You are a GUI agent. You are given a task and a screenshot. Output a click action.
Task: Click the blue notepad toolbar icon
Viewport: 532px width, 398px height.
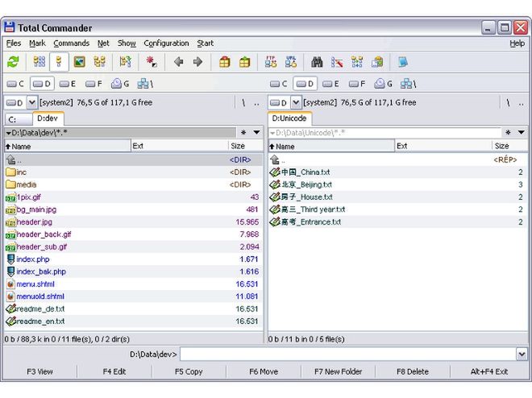coord(403,62)
